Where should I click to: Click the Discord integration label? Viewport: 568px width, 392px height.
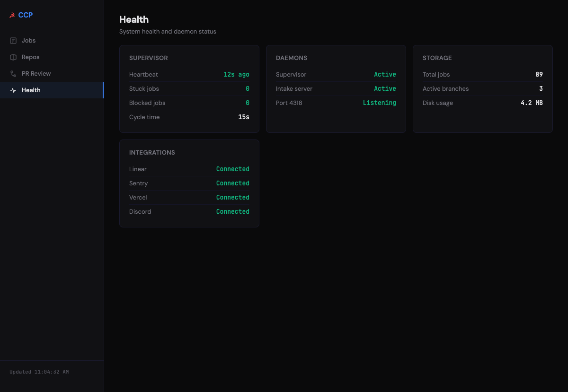(140, 212)
